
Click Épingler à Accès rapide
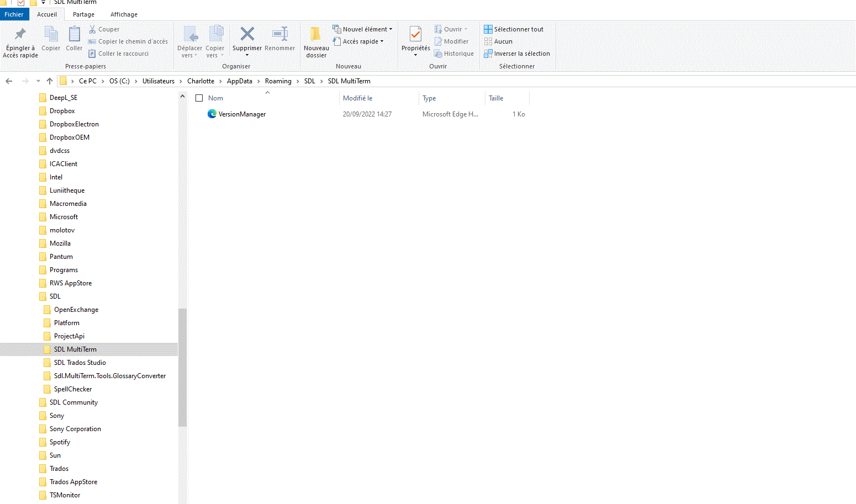pos(20,41)
